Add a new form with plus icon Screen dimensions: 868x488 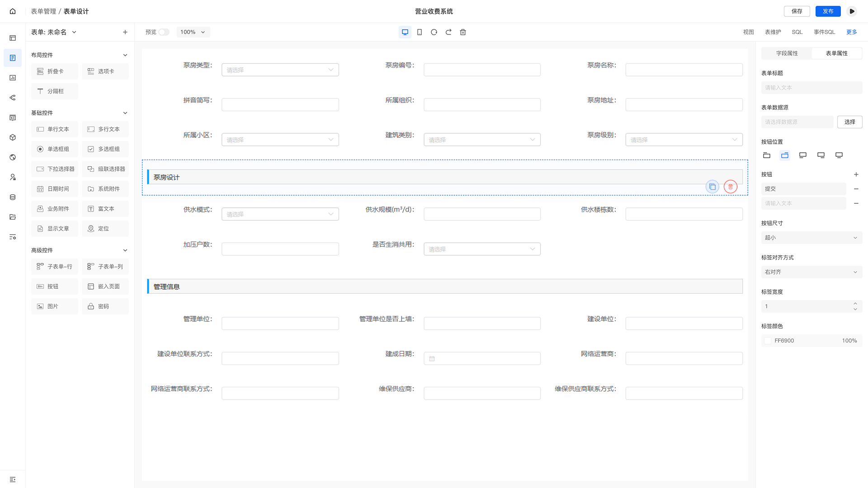(125, 32)
